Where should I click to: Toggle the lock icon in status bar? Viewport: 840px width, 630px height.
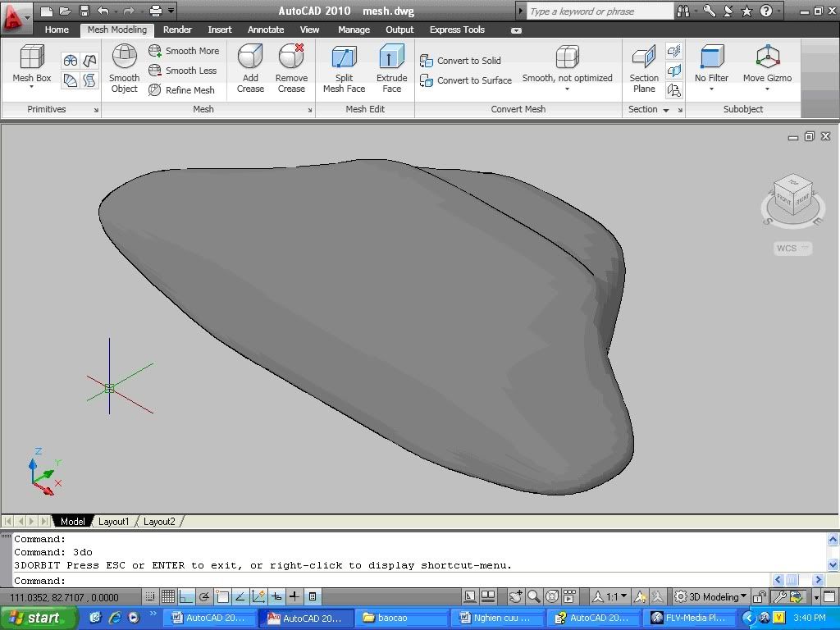coord(760,597)
